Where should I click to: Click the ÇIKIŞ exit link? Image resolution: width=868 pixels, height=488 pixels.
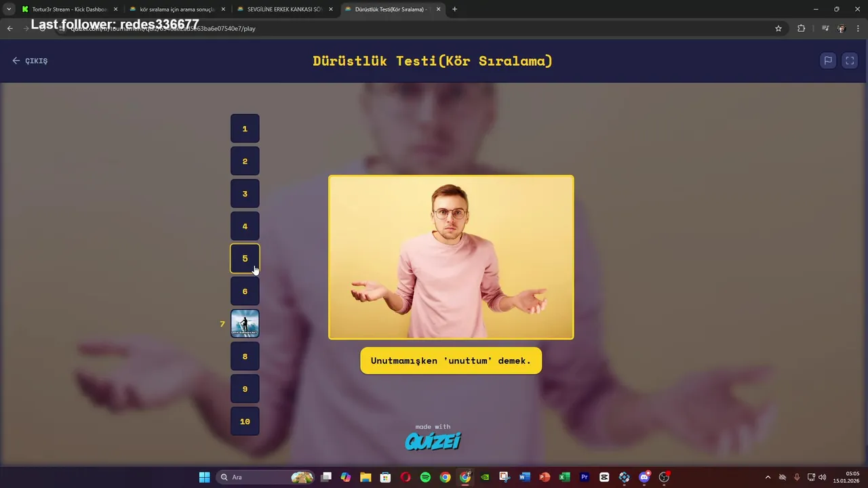tap(30, 61)
